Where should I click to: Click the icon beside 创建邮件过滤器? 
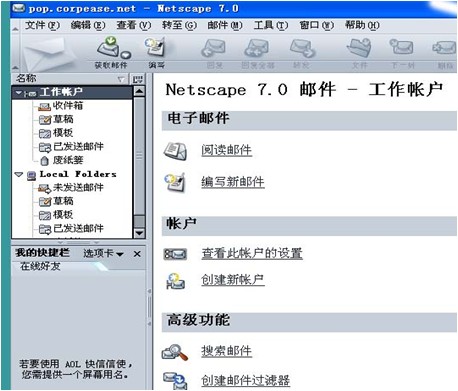175,380
